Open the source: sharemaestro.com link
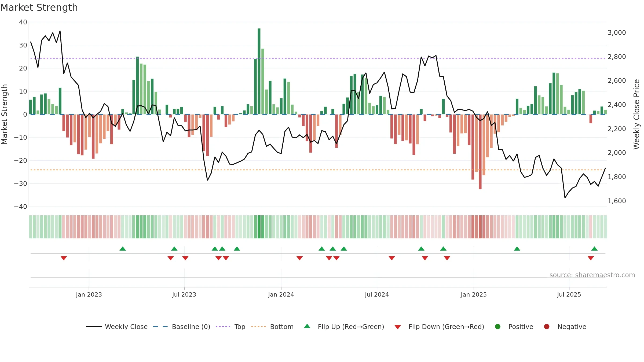 592,275
